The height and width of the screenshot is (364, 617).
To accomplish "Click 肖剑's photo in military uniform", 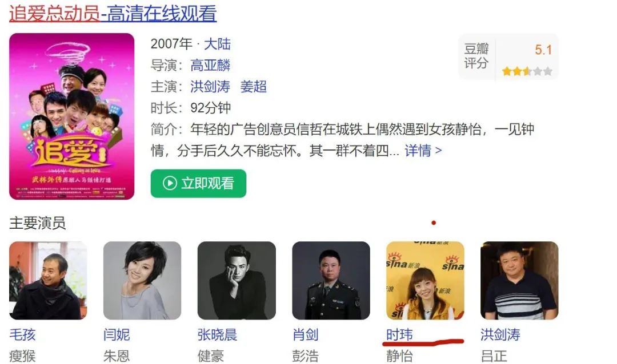I will pyautogui.click(x=331, y=280).
